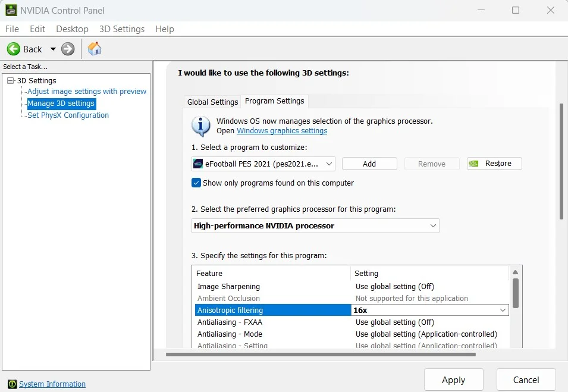Collapse the 3D Settings tree node

[x=11, y=80]
